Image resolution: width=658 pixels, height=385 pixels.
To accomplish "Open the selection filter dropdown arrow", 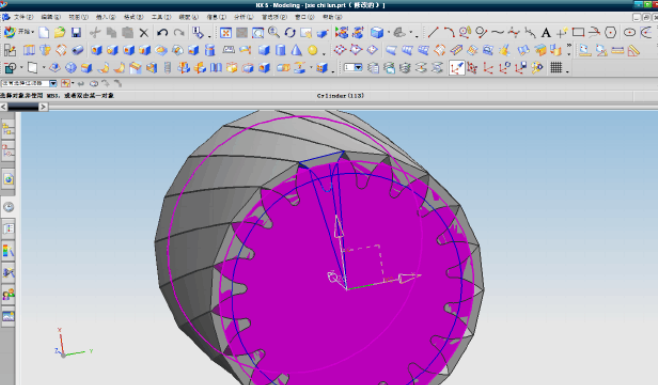I will 53,83.
